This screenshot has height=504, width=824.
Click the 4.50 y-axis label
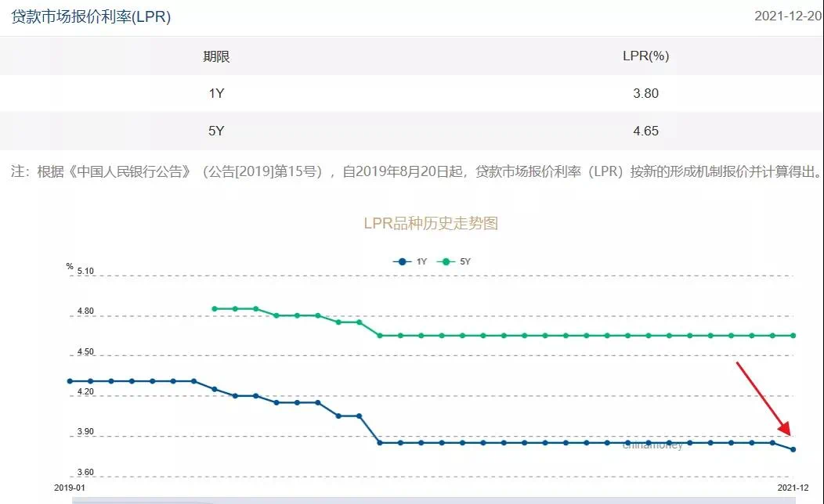[x=85, y=351]
